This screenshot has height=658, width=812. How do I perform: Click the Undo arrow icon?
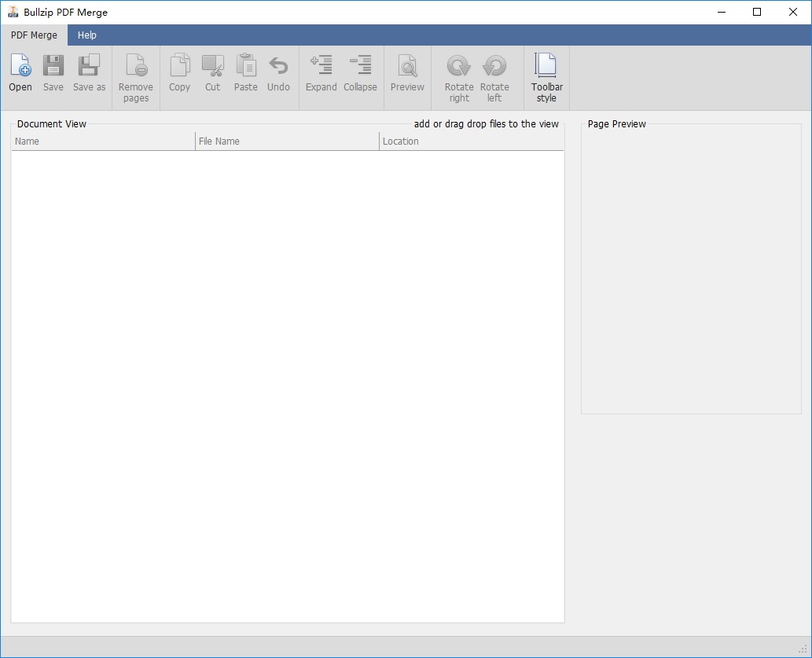pos(278,66)
